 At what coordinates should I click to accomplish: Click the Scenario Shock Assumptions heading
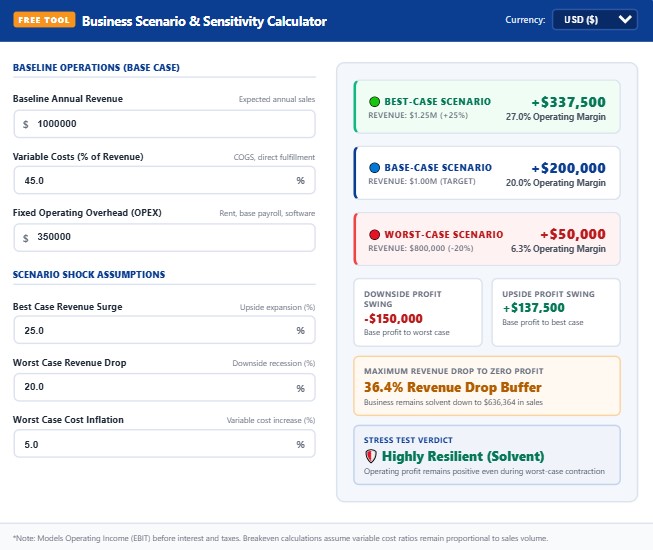click(x=89, y=275)
